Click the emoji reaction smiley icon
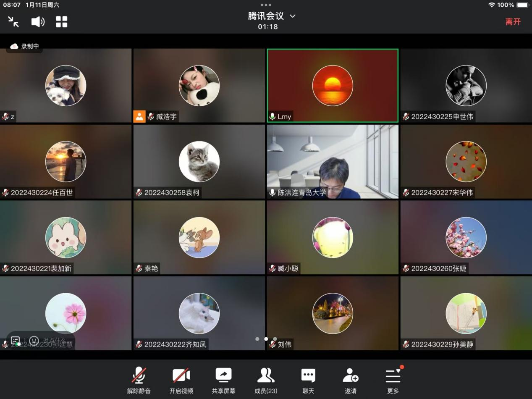This screenshot has height=399, width=532. [x=34, y=341]
